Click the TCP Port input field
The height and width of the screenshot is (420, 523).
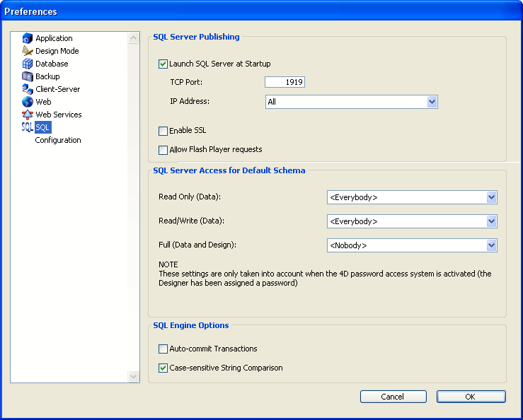(285, 83)
